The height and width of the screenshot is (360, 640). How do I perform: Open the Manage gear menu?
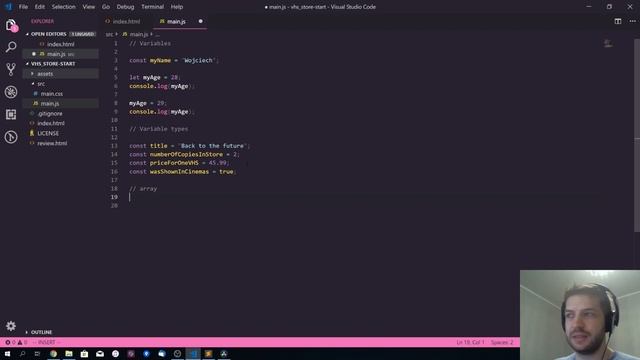(x=11, y=326)
